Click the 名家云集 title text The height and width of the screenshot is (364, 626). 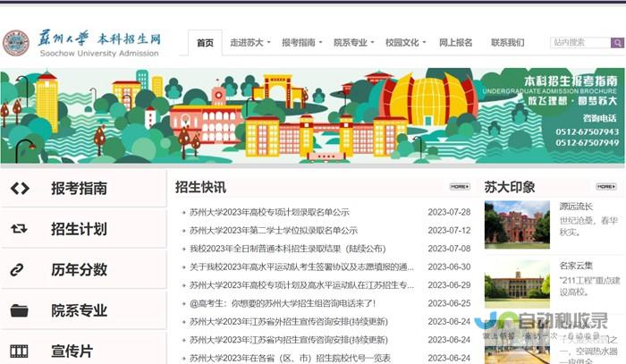[576, 266]
